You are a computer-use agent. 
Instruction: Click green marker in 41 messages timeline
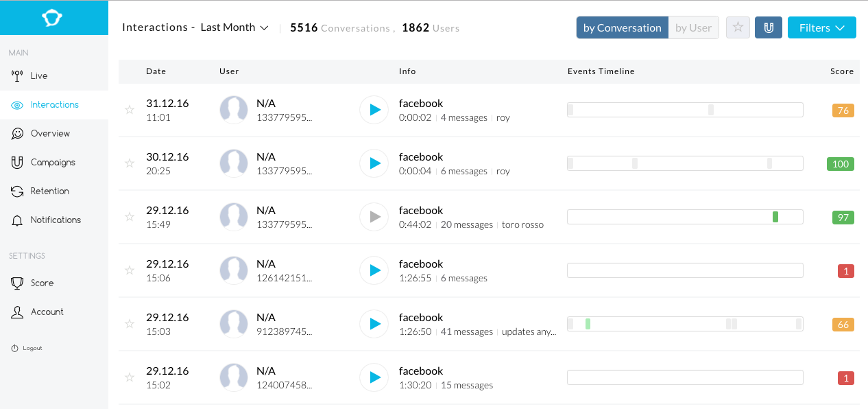pos(588,324)
